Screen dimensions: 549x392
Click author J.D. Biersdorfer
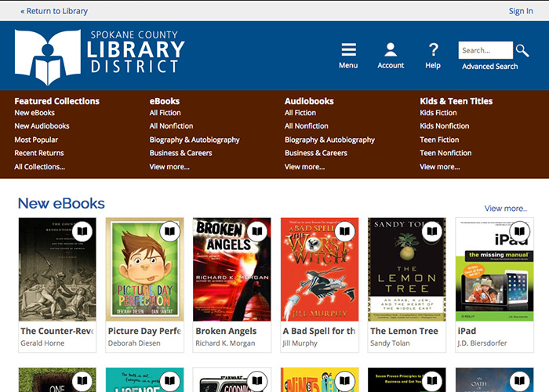click(482, 343)
